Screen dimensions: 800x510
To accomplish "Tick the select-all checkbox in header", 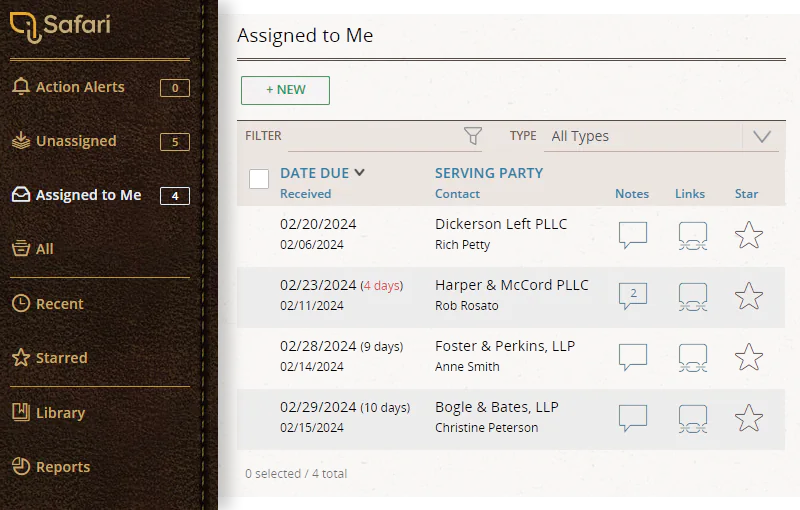I will tap(259, 179).
